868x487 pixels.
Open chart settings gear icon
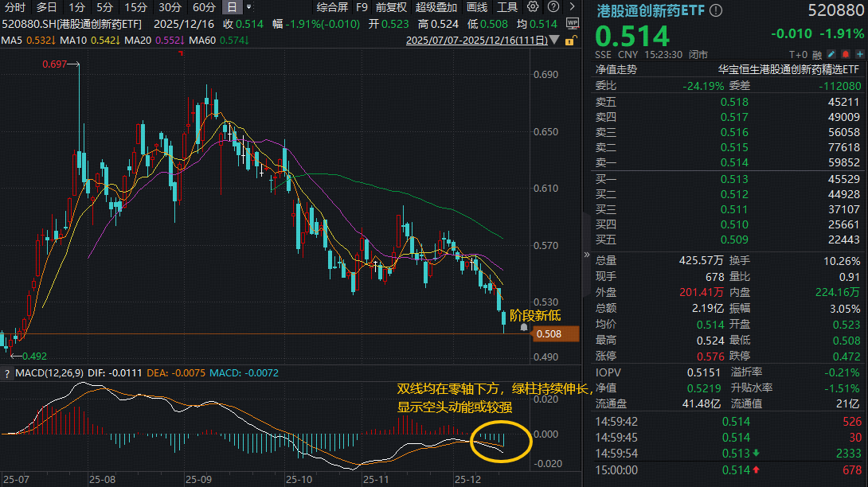click(534, 7)
